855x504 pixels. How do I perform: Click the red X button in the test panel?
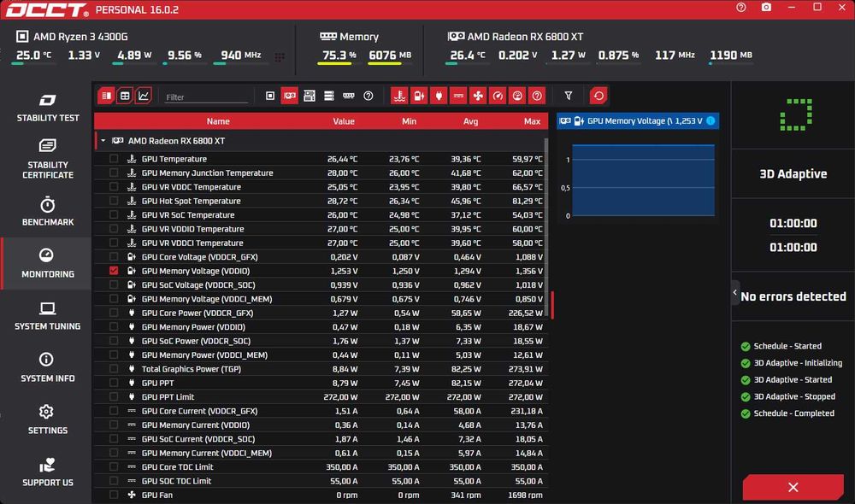click(x=793, y=487)
